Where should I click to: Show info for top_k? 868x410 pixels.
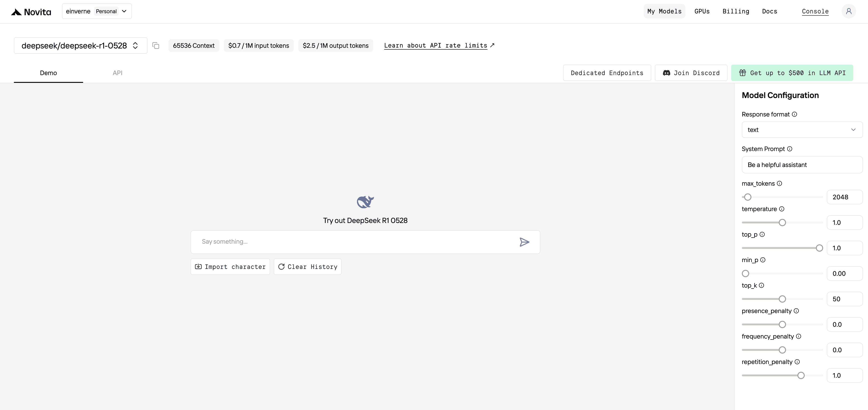click(x=761, y=286)
